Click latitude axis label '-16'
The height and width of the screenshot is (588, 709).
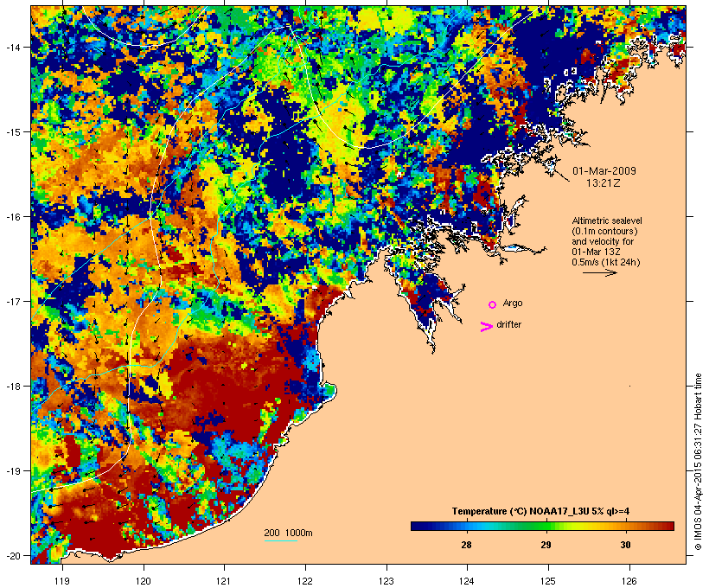12,217
